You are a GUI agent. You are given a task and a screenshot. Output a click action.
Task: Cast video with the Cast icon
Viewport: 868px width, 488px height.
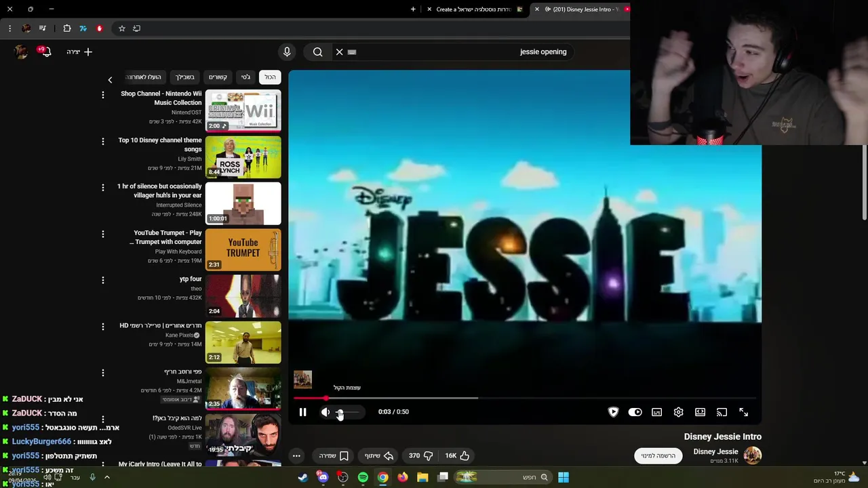(x=722, y=412)
